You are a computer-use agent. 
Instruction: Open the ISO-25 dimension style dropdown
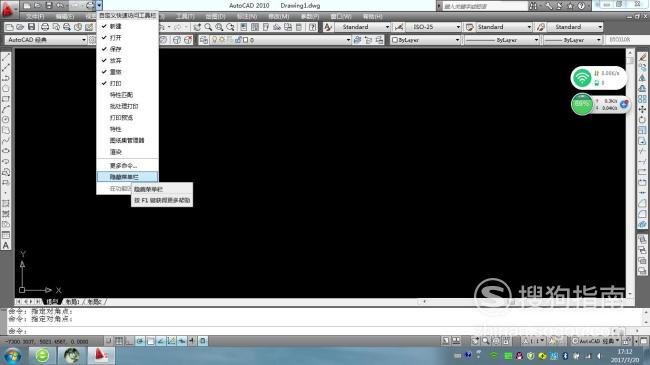[x=458, y=27]
